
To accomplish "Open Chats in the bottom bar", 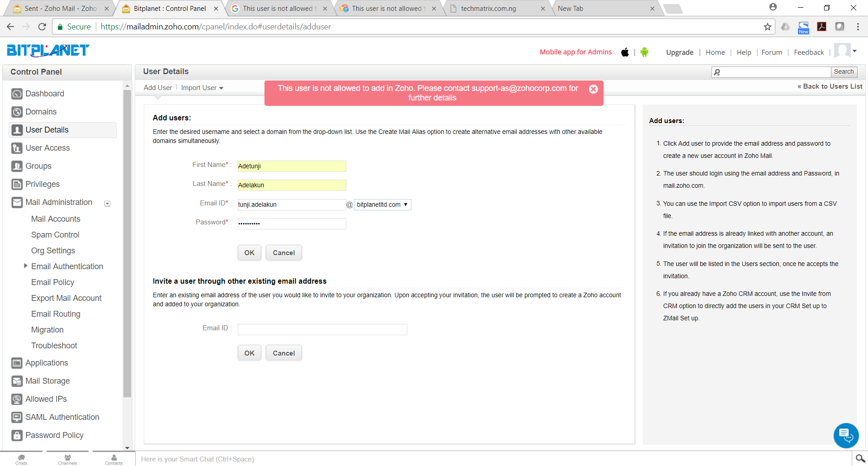I will (21, 459).
